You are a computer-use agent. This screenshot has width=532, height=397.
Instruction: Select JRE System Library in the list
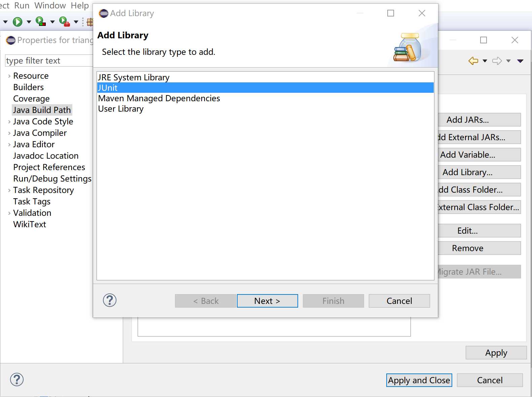coord(265,77)
